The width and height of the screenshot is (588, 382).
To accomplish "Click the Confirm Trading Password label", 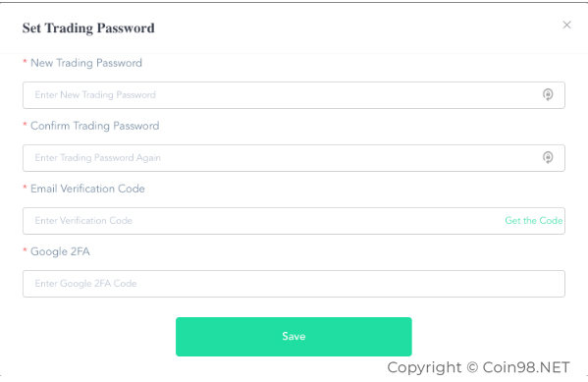I will 95,126.
